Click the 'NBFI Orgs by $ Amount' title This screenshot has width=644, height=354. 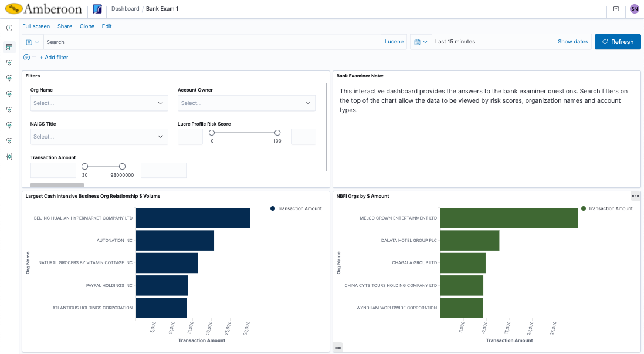pyautogui.click(x=362, y=196)
